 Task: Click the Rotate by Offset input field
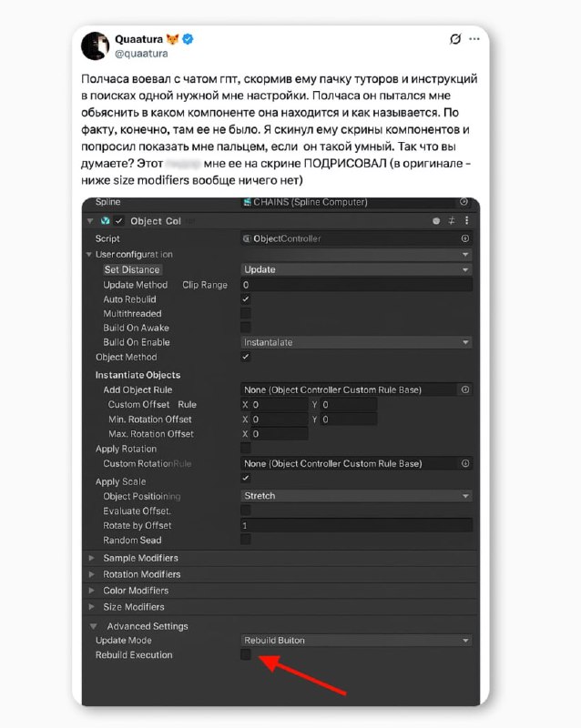coord(356,526)
